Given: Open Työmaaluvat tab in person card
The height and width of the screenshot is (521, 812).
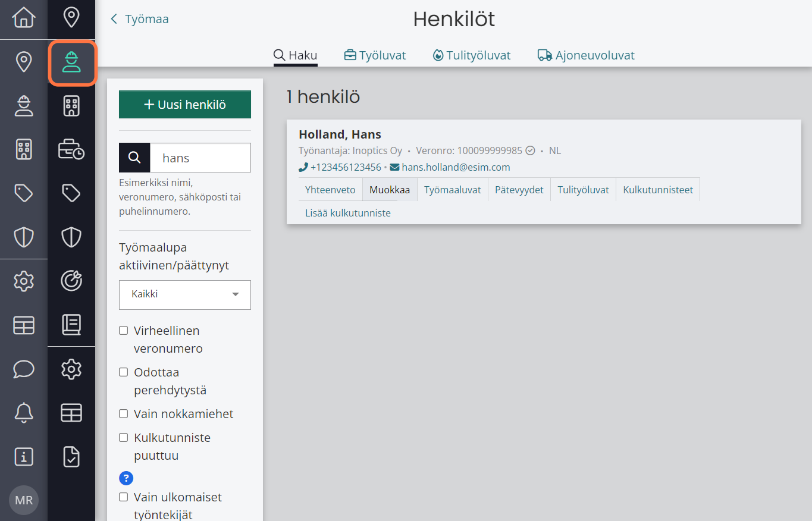Looking at the screenshot, I should click(453, 190).
